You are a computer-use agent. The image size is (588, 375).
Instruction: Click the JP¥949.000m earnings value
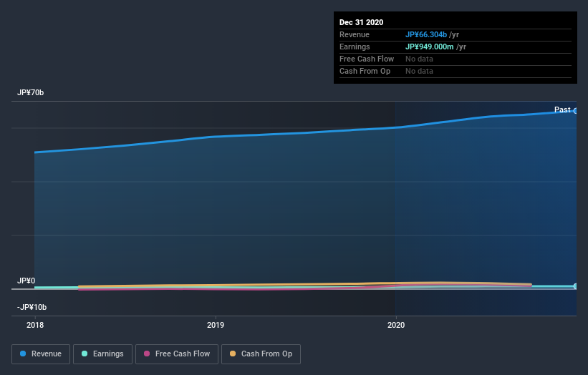(430, 47)
